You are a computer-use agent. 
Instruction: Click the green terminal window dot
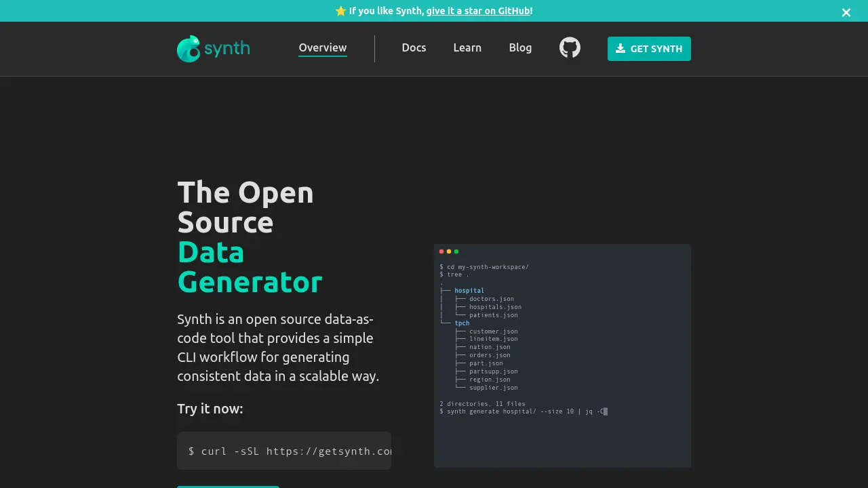click(456, 251)
